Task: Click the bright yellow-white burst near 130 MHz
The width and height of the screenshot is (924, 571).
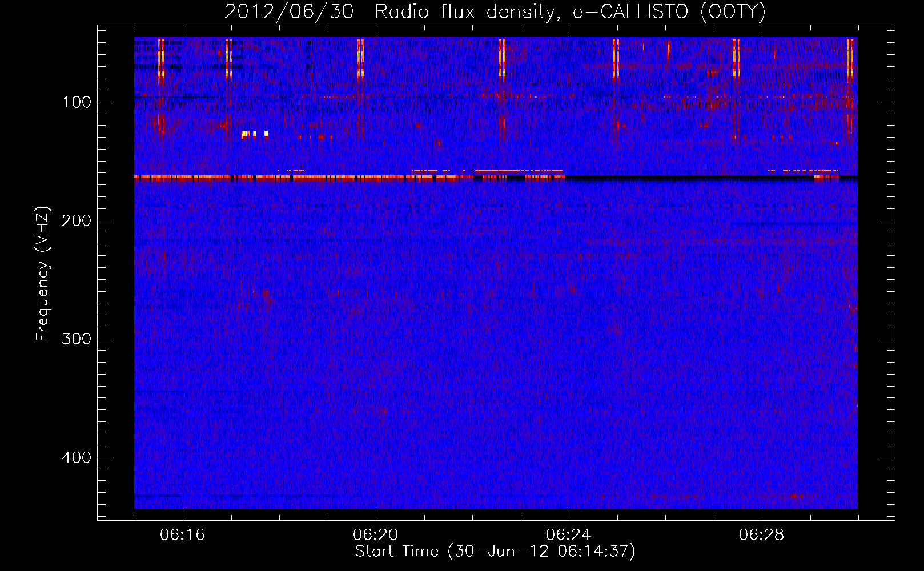Action: point(255,134)
